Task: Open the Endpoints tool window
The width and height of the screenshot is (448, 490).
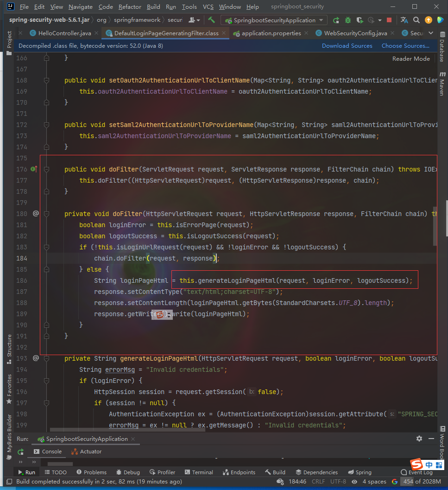Action: (x=239, y=472)
